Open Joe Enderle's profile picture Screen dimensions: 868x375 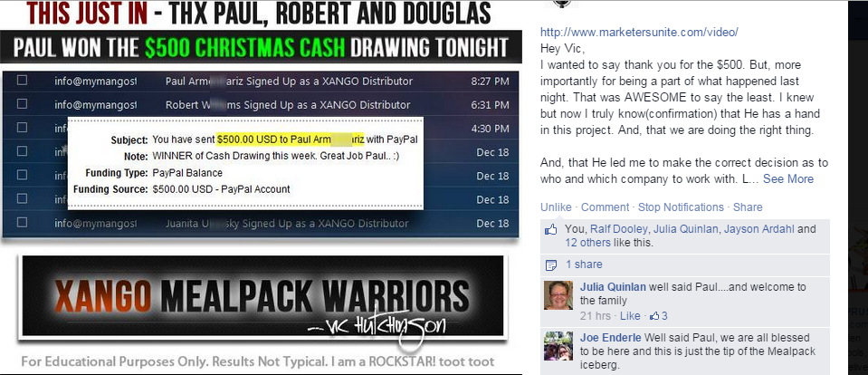558,346
